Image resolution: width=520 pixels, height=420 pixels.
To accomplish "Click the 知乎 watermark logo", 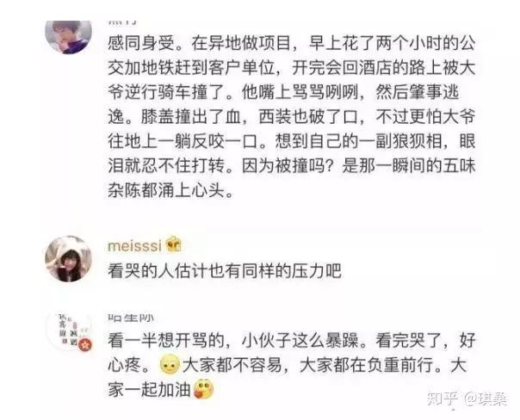I will [443, 398].
